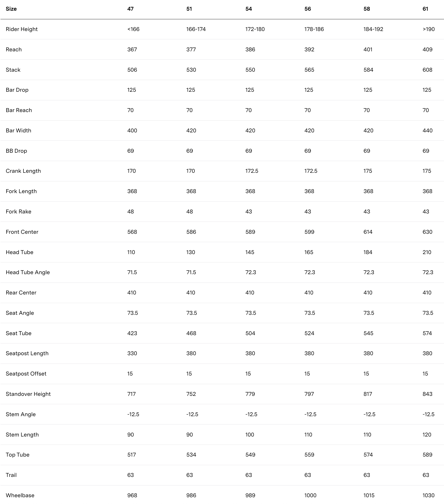Viewport: 444px width, 504px height.
Task: Click the Crank Length row label
Action: click(23, 171)
